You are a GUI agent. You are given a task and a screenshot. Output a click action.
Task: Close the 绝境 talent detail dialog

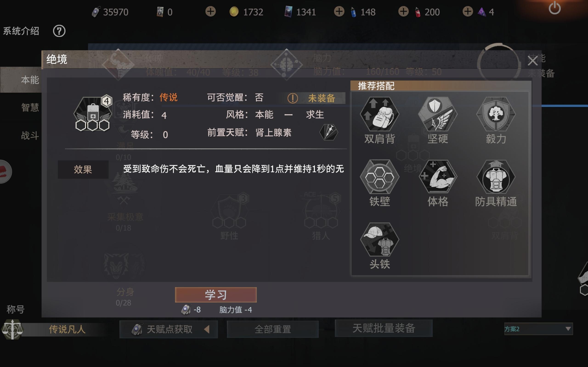click(532, 61)
